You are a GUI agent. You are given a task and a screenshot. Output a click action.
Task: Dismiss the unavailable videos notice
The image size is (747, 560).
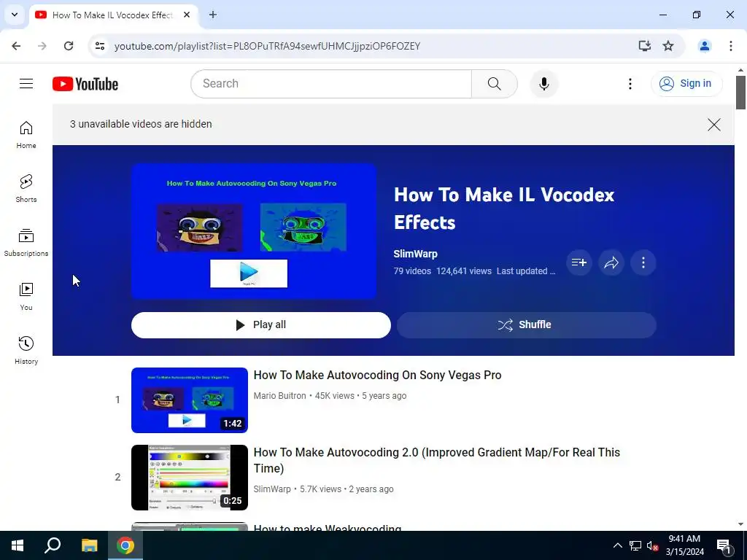click(x=713, y=125)
